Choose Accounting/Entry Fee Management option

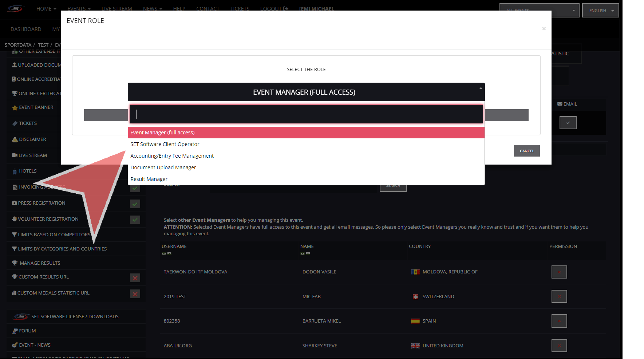[172, 156]
